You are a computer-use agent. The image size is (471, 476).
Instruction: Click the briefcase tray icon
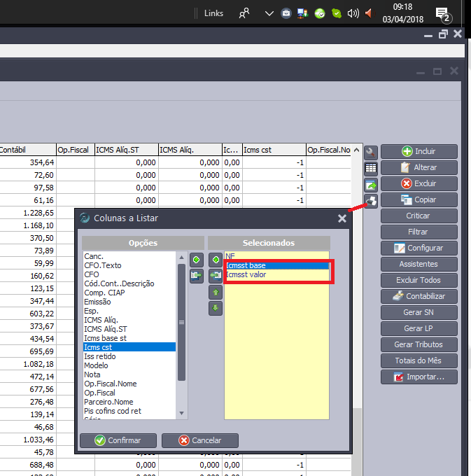[x=286, y=13]
